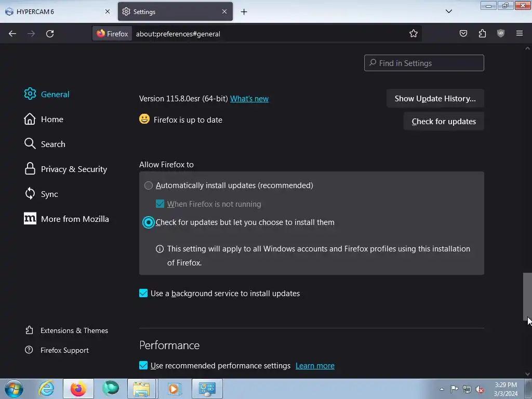532x399 pixels.
Task: Click the Privacy padlock icon
Action: click(30, 169)
